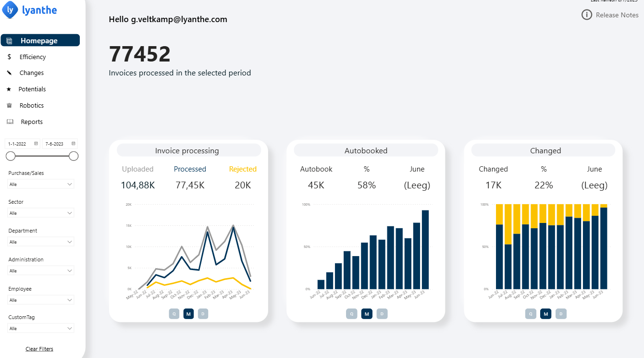Click the lyanthe logo icon
Viewport: 644px width, 358px height.
[10, 10]
